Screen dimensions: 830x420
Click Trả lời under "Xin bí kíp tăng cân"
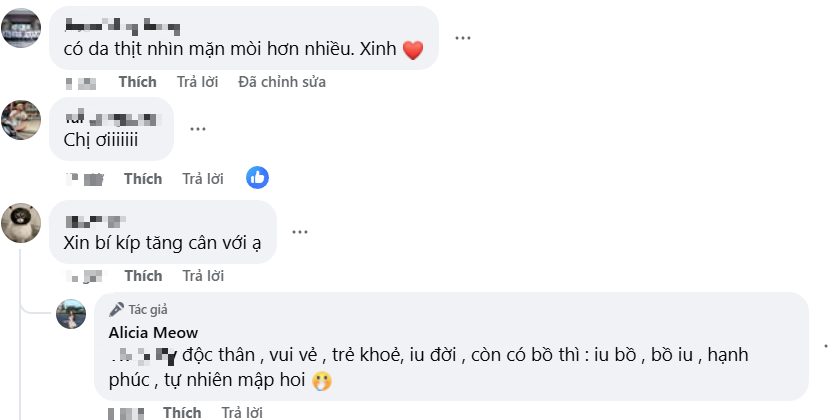click(203, 276)
